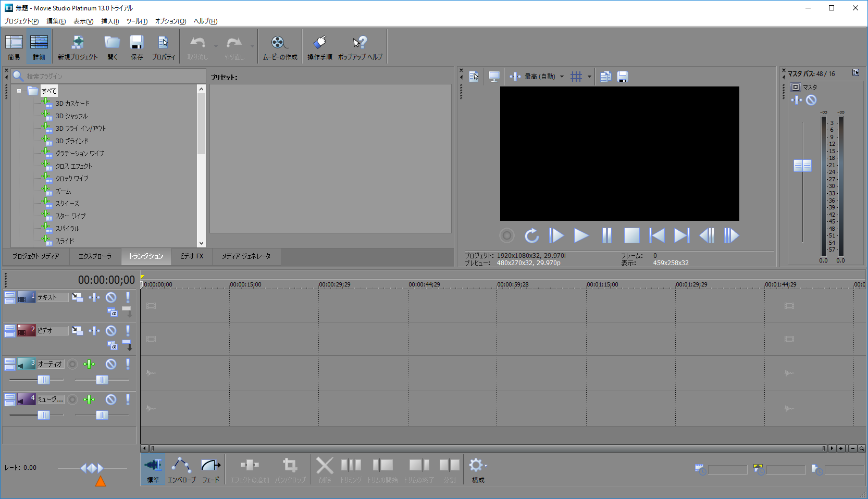Open preview project video properties icon
Viewport: 868px width, 499px height.
[x=474, y=77]
